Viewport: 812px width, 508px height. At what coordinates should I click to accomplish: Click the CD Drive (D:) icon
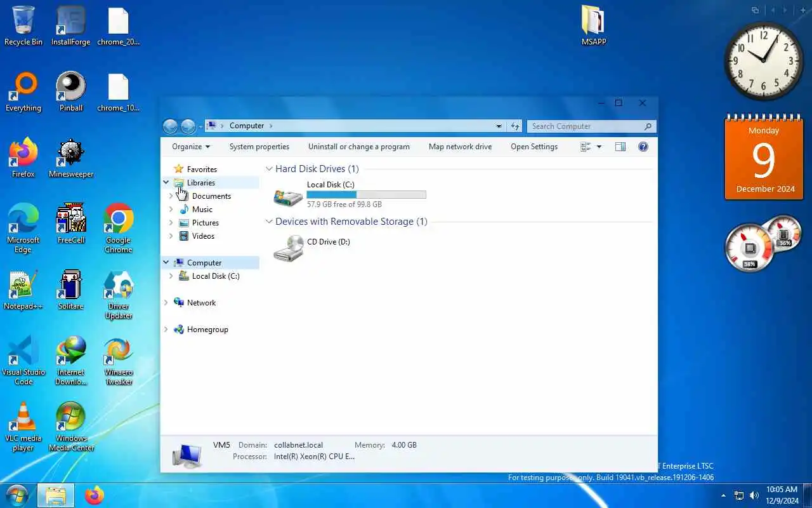coord(288,248)
